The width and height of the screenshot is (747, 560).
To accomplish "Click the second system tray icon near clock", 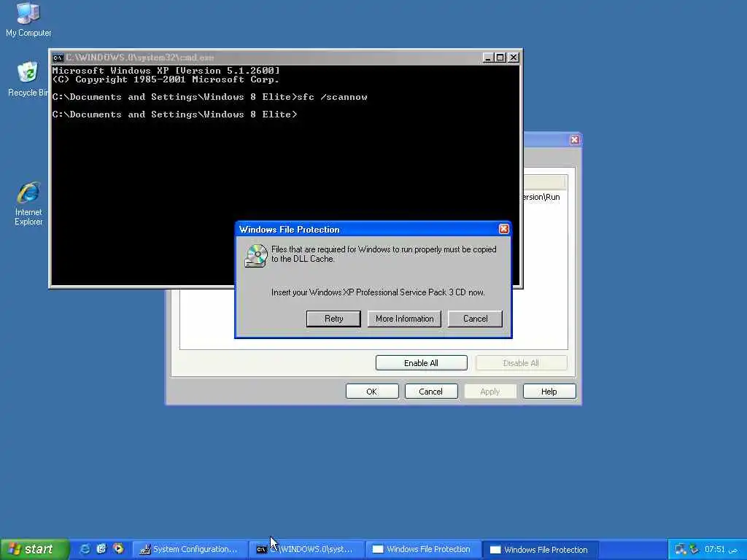I will (x=694, y=549).
